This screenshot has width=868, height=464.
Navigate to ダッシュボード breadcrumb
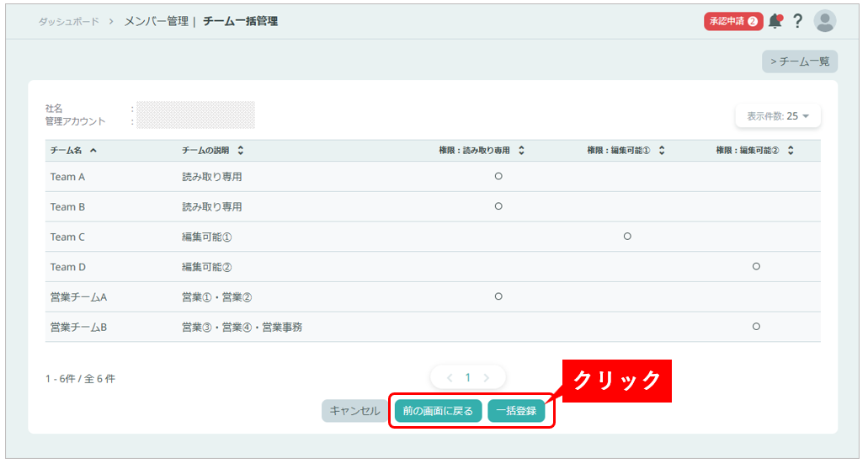click(68, 21)
